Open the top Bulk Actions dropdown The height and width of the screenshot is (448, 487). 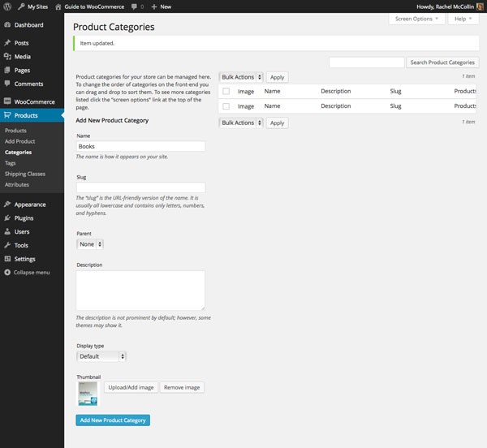241,77
